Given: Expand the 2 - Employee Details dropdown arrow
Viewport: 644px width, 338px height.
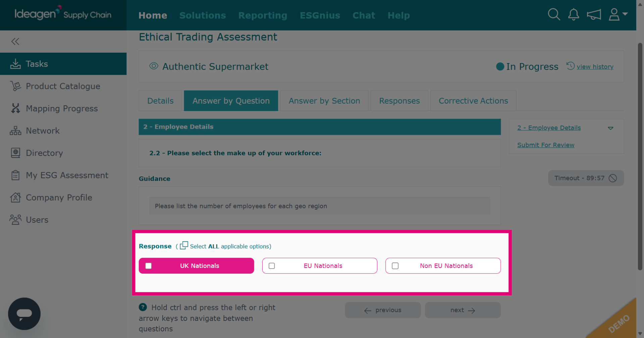Looking at the screenshot, I should click(611, 128).
